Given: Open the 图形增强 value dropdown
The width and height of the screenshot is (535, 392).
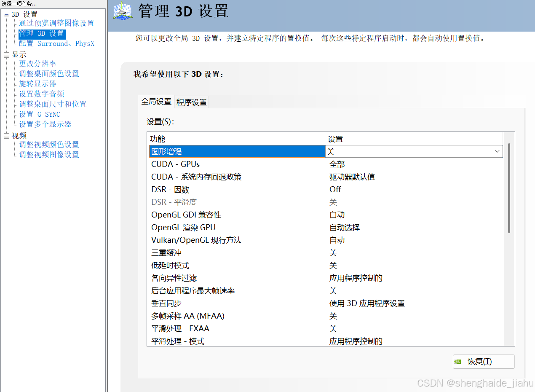Looking at the screenshot, I should [x=497, y=151].
